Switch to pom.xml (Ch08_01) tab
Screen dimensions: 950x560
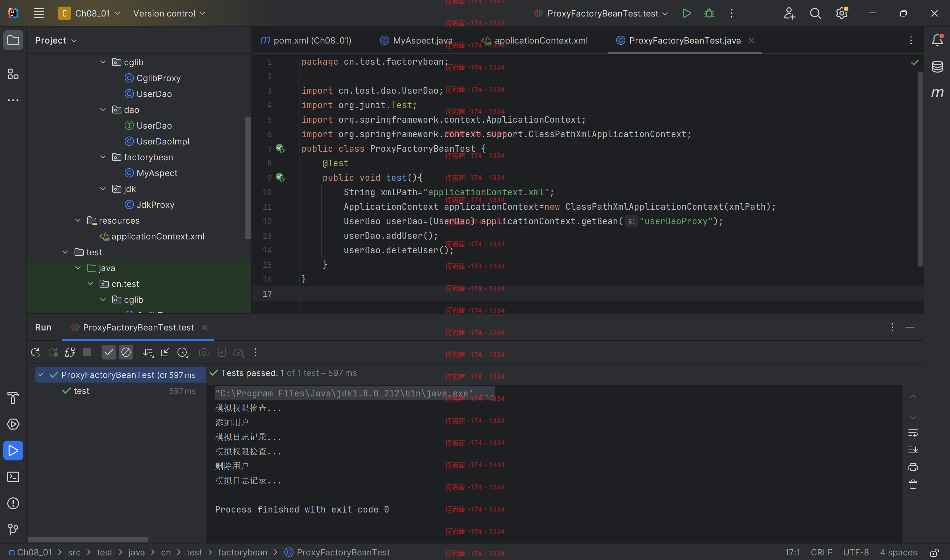(x=306, y=40)
